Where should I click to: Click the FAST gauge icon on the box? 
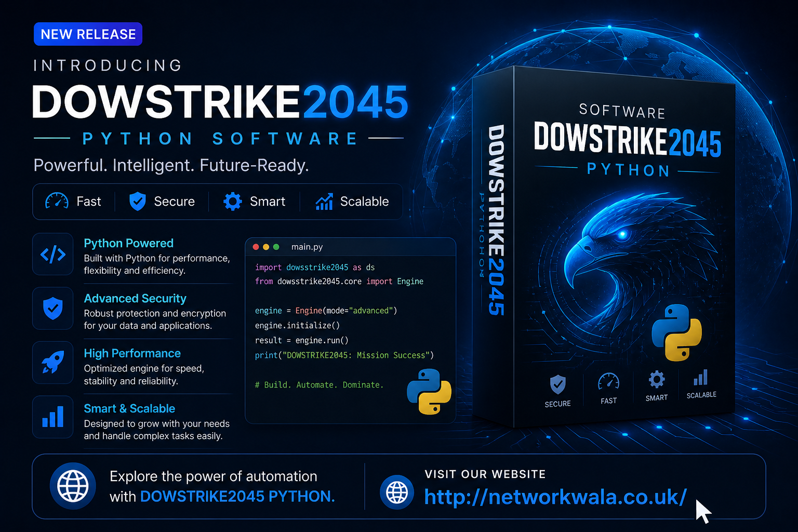(608, 382)
